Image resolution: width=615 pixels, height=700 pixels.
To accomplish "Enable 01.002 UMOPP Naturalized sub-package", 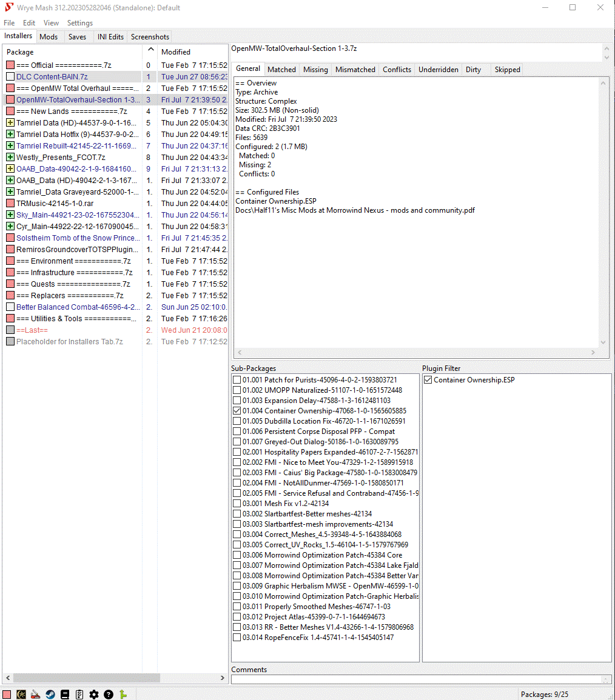I will point(237,390).
